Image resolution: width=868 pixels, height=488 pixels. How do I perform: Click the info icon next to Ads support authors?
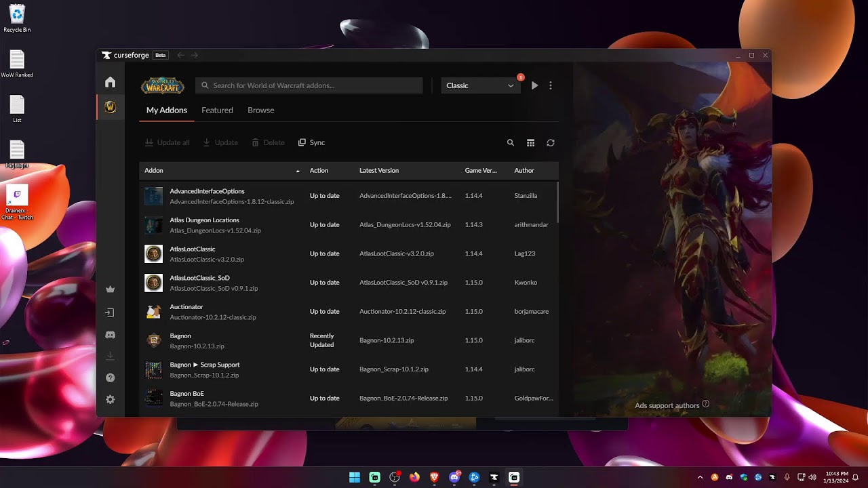pos(706,404)
